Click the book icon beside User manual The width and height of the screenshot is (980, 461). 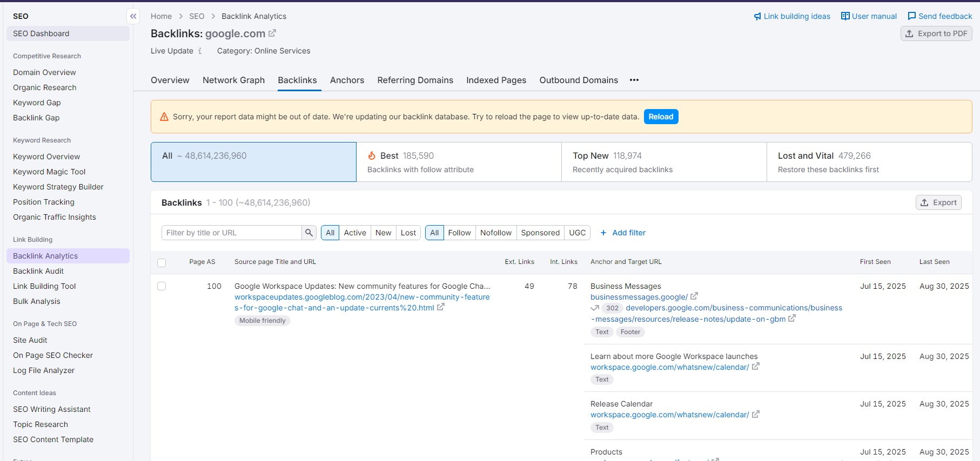[x=845, y=16]
